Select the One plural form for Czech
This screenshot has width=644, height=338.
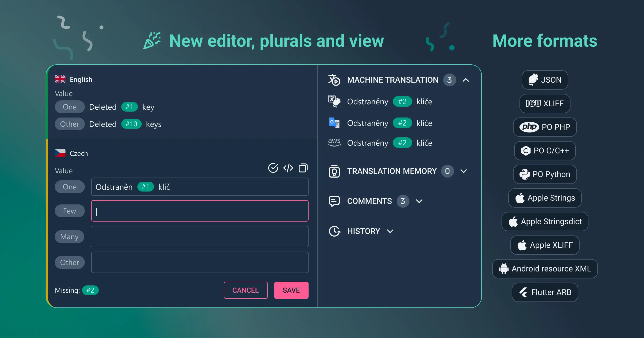tap(69, 187)
